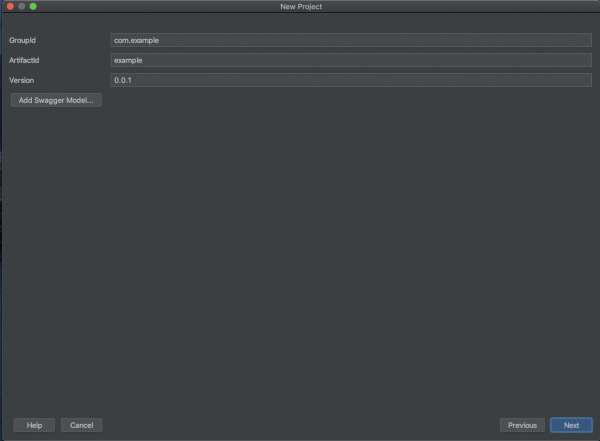The height and width of the screenshot is (441, 600).
Task: Go back with the Previous button
Action: click(522, 425)
